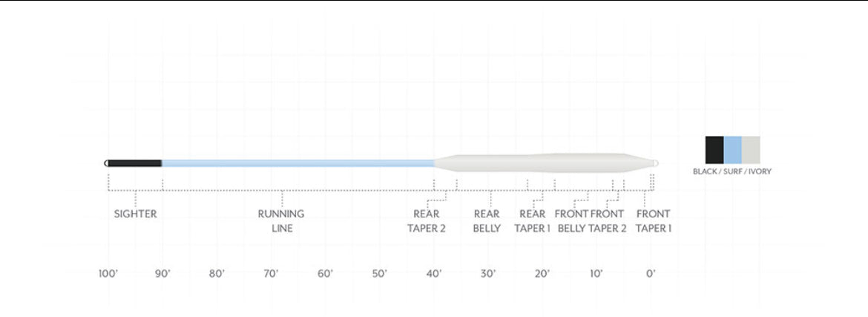Screen dimensions: 868x317
Task: Click the REAR TAPER 1 label
Action: pyautogui.click(x=533, y=221)
